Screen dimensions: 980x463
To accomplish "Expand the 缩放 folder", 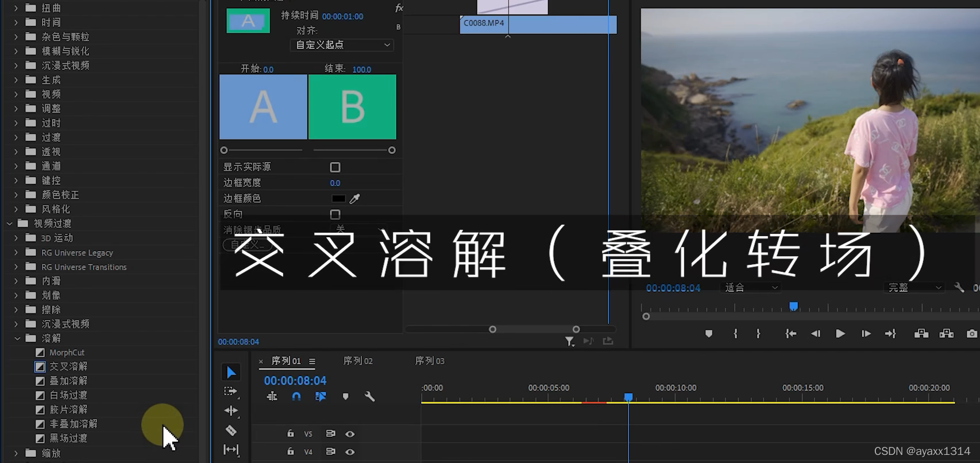I will point(16,453).
